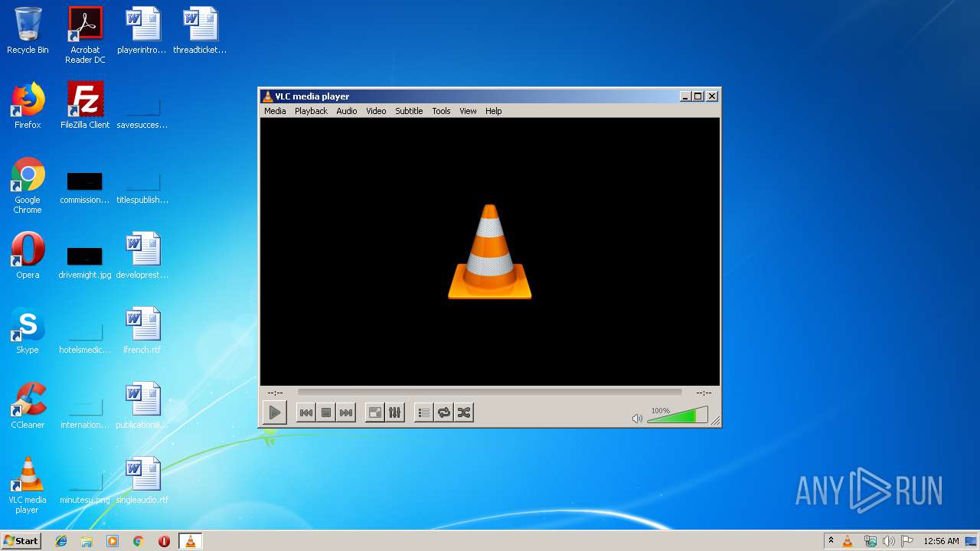Select playerintro Word document icon
This screenshot has width=980, height=551.
click(x=142, y=31)
